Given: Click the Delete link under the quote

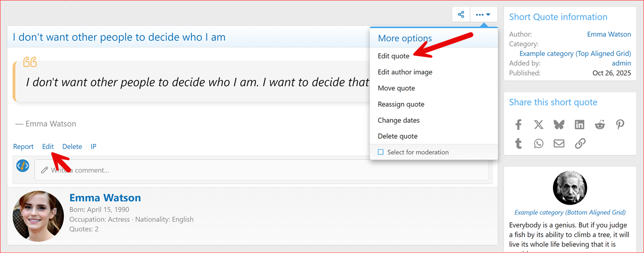Looking at the screenshot, I should (x=72, y=146).
